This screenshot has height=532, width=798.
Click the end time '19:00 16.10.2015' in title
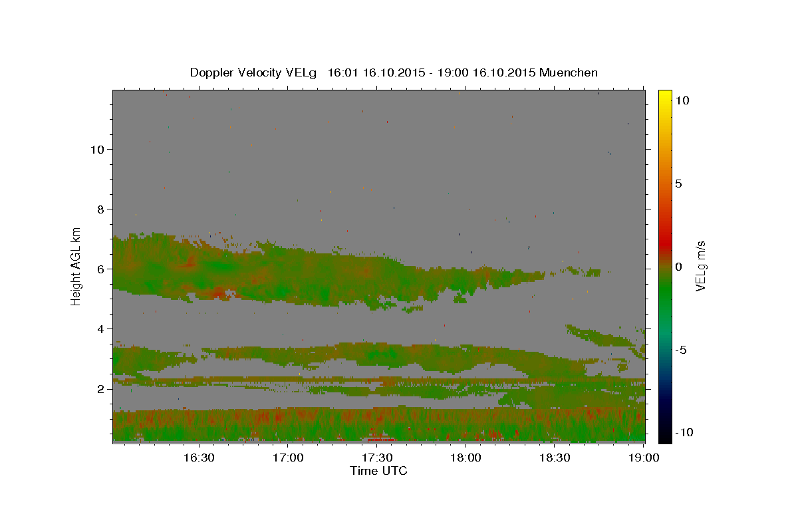(x=485, y=72)
